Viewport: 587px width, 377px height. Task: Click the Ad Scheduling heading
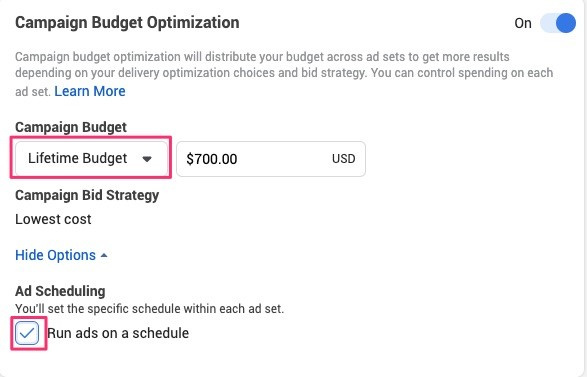(60, 291)
